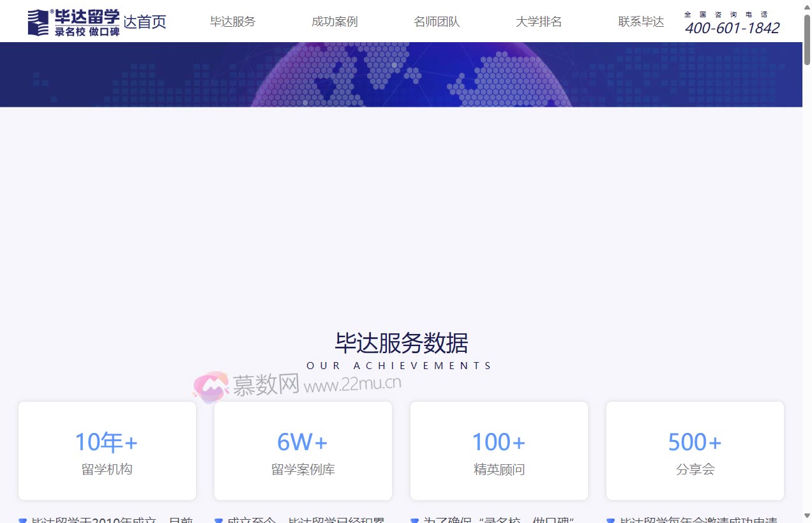Click the 6W+ 留学案例库 statistics card
This screenshot has width=812, height=523.
[303, 450]
